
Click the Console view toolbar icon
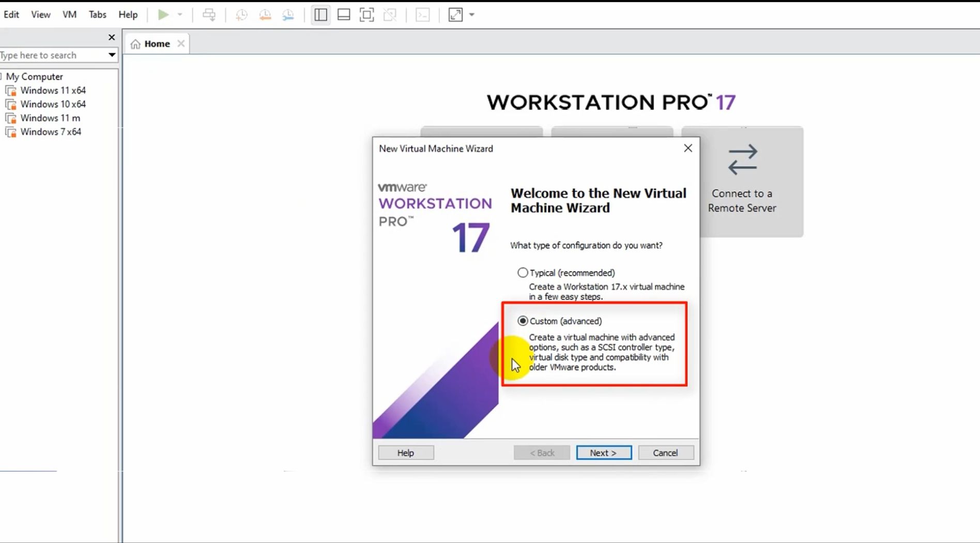click(423, 14)
